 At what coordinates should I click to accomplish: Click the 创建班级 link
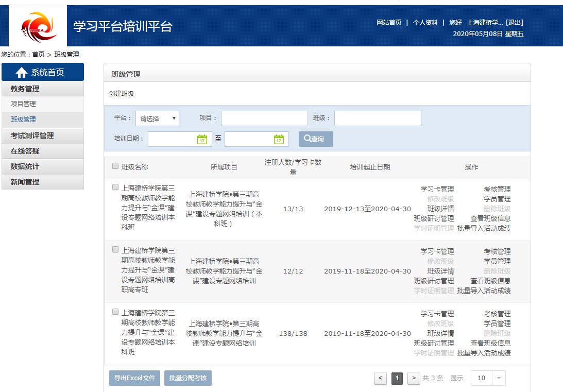tap(122, 94)
